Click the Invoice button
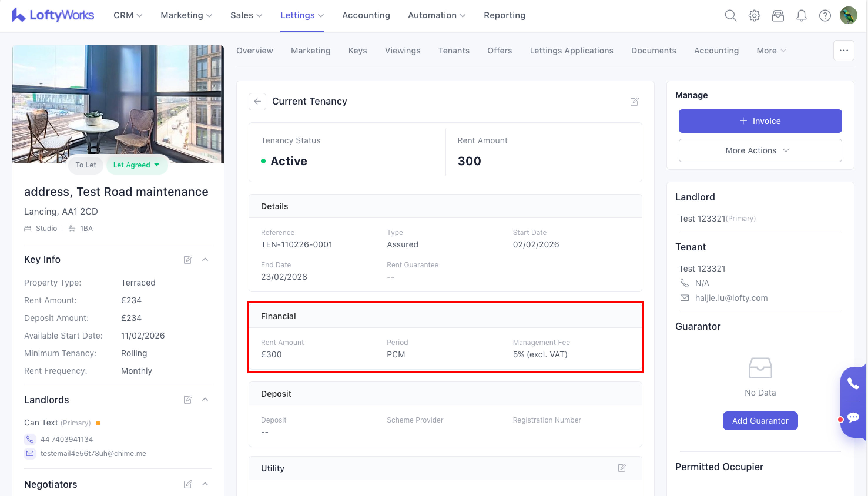 760,121
